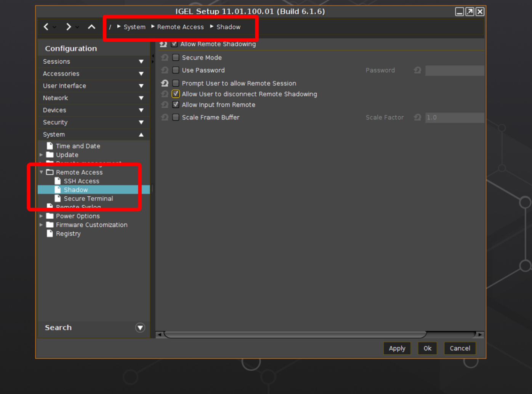Expand the Power Options tree node
This screenshot has width=532, height=394.
(41, 215)
